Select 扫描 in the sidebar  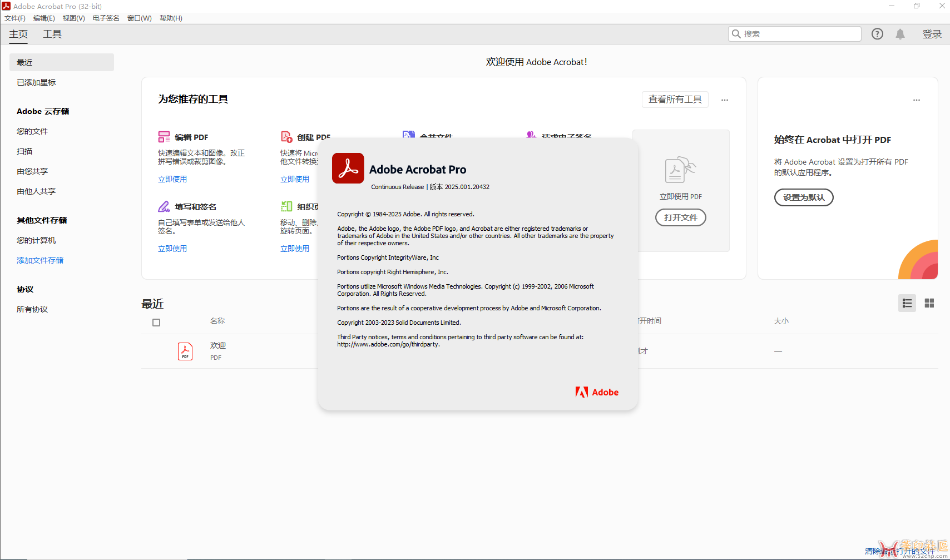(24, 151)
